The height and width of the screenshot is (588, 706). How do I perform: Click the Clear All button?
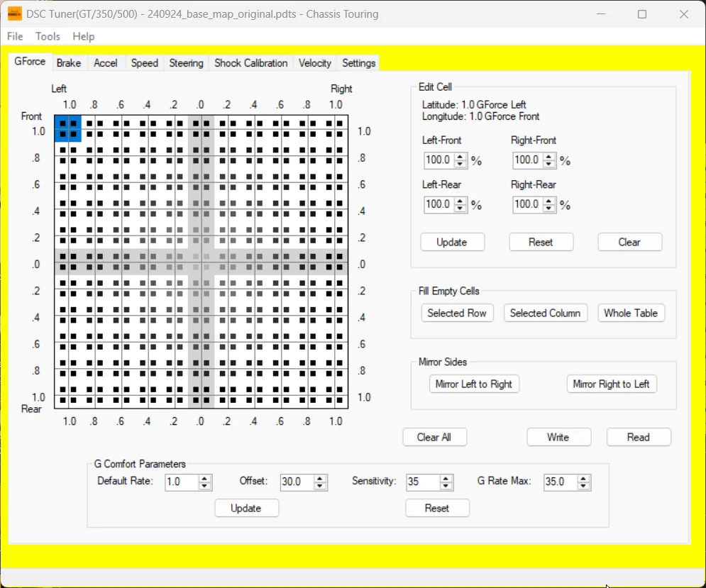coord(434,437)
